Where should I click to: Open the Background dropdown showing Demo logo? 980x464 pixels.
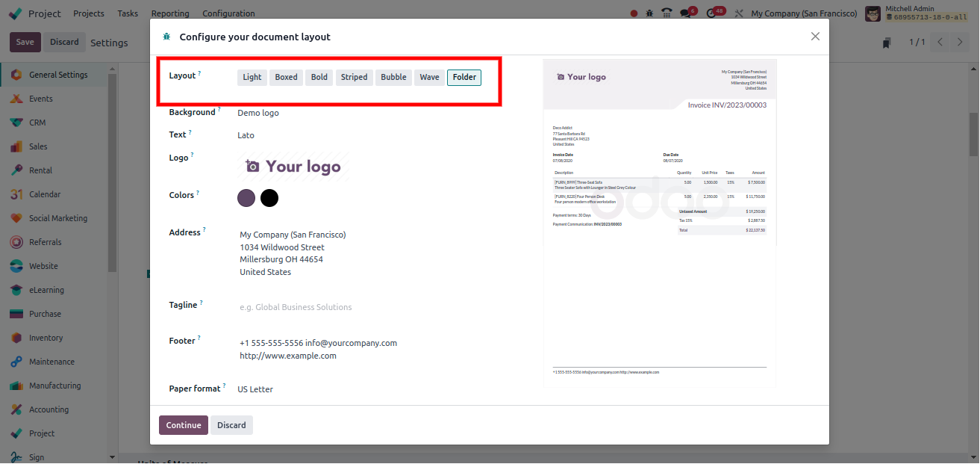[x=258, y=112]
